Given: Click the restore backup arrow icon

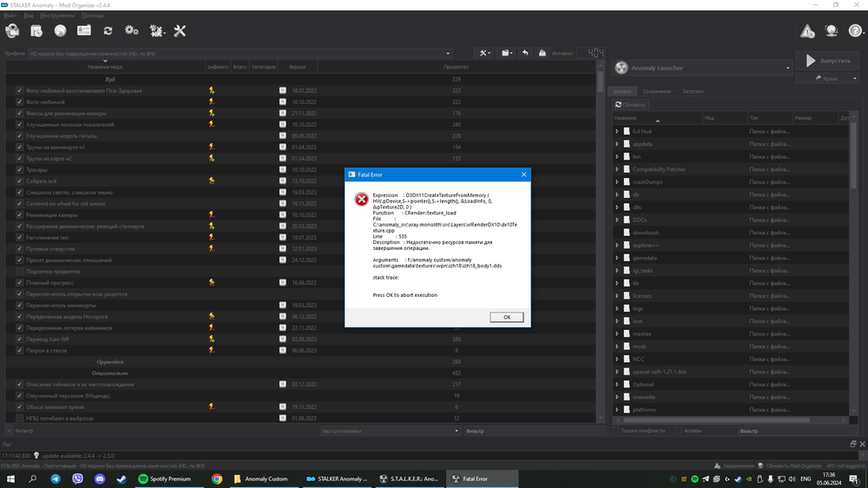Looking at the screenshot, I should [x=525, y=53].
